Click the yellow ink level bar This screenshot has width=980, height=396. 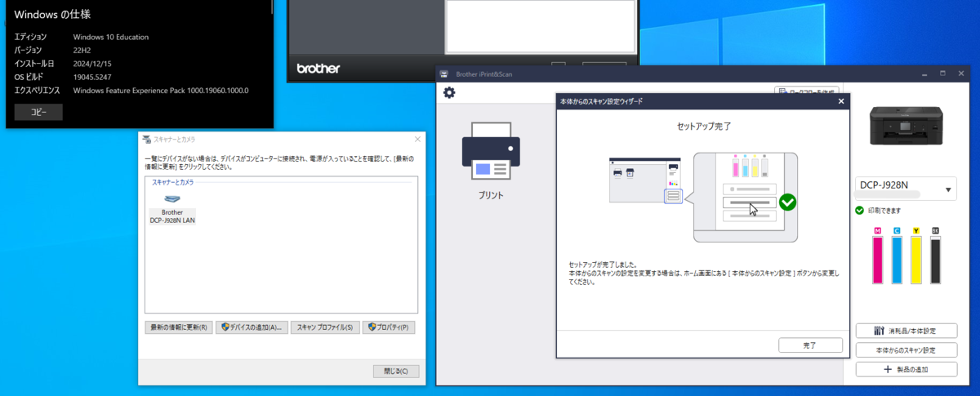coord(916,260)
